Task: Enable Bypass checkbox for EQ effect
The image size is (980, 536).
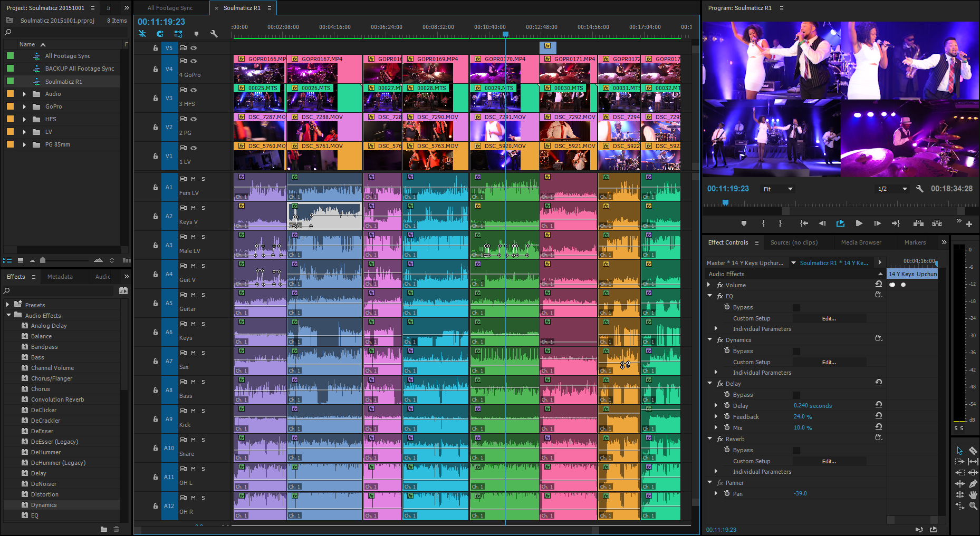Action: tap(796, 308)
